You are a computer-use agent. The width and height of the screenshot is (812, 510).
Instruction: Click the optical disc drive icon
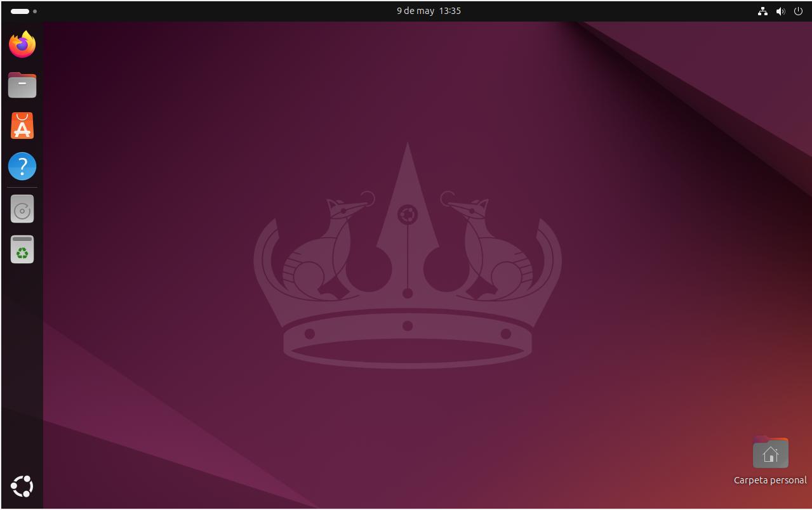click(x=22, y=209)
